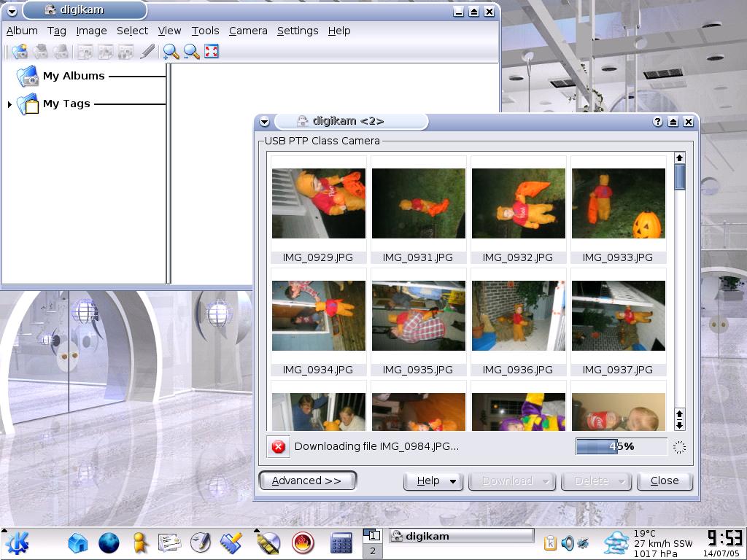The height and width of the screenshot is (560, 747).
Task: Open the home folder icon in the panel
Action: (x=77, y=542)
